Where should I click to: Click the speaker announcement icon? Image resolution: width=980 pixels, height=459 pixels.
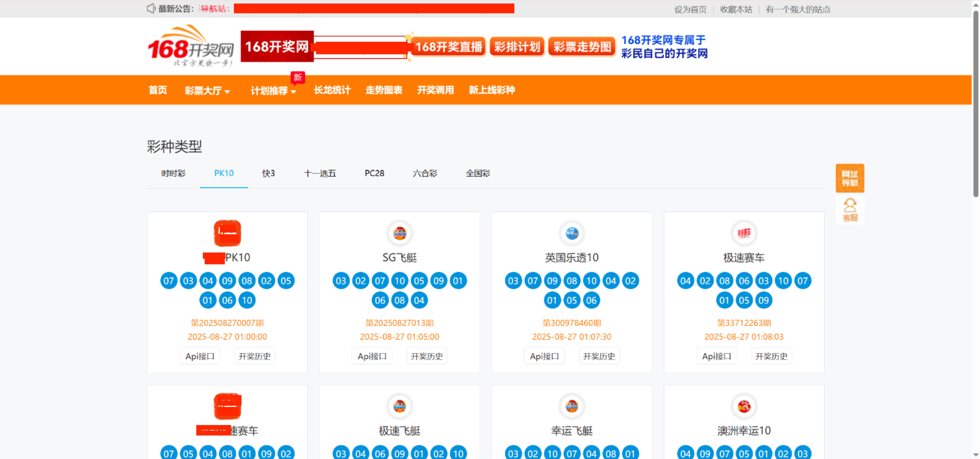pos(151,8)
